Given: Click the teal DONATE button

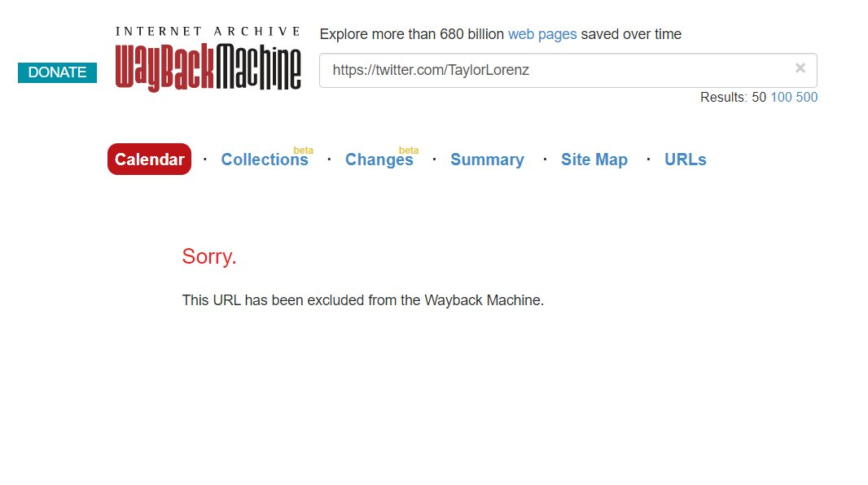Looking at the screenshot, I should point(57,72).
